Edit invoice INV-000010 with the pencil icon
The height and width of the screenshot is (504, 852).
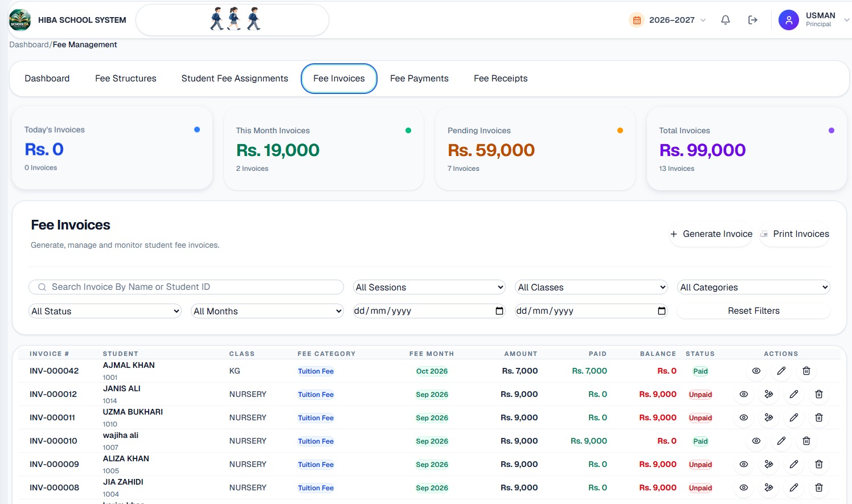click(781, 441)
